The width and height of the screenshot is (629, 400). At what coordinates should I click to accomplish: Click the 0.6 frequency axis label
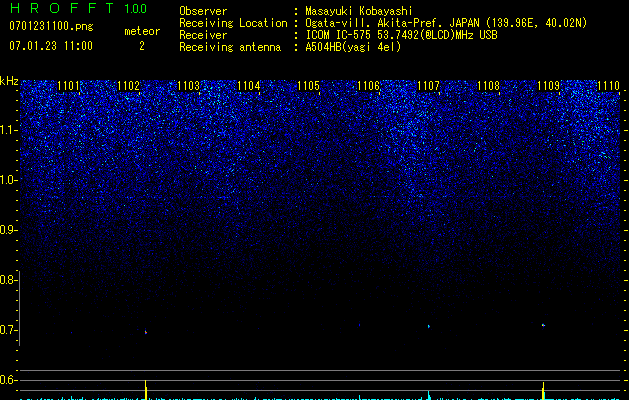pyautogui.click(x=7, y=380)
